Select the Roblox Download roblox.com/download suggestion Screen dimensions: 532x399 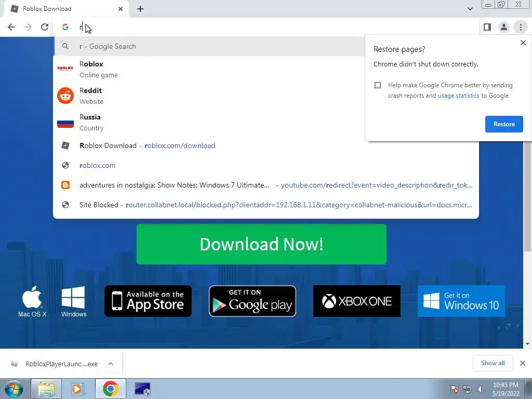click(266, 145)
